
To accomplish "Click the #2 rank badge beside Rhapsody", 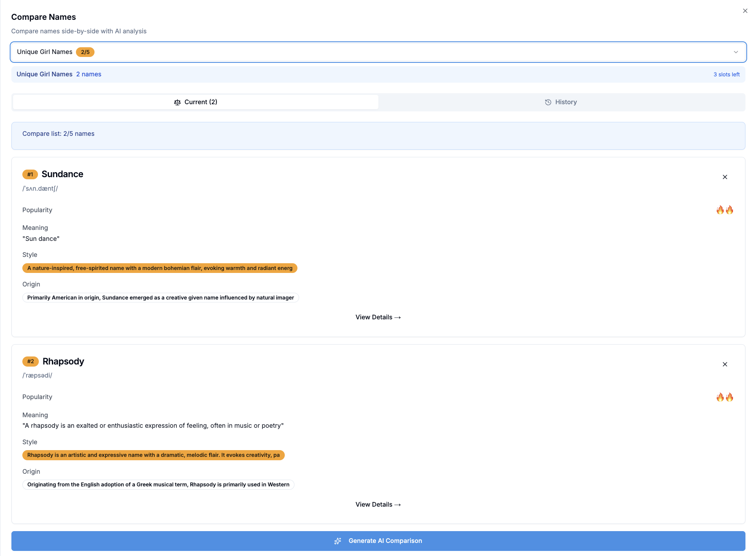I will [x=30, y=361].
